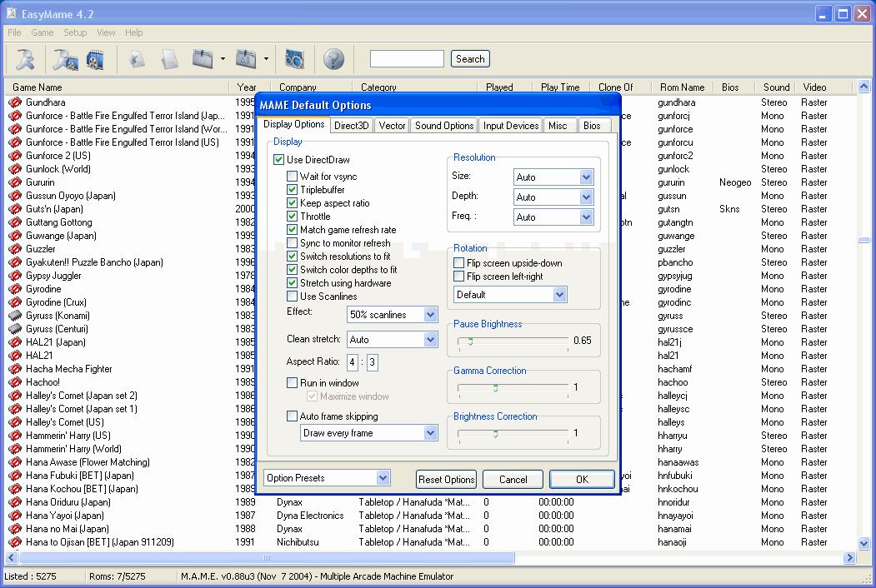This screenshot has height=588, width=876.
Task: Click the search text field
Action: click(407, 58)
